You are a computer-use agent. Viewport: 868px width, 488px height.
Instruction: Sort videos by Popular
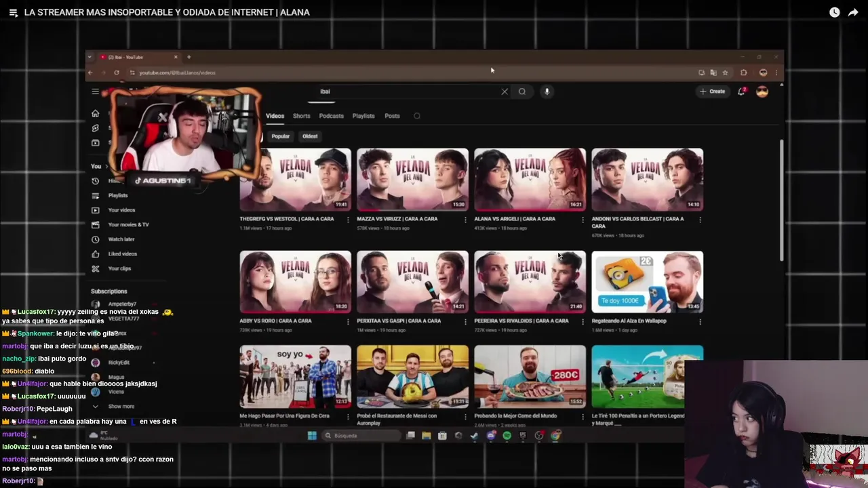pos(281,136)
